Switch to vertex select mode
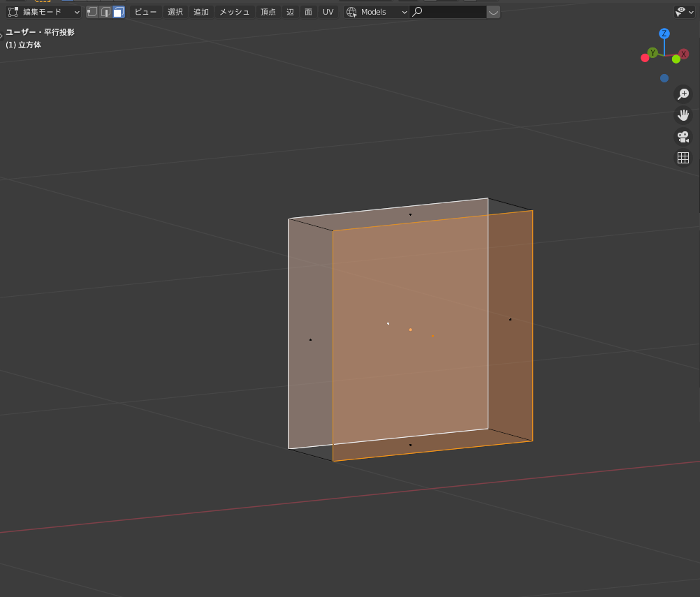 (92, 12)
